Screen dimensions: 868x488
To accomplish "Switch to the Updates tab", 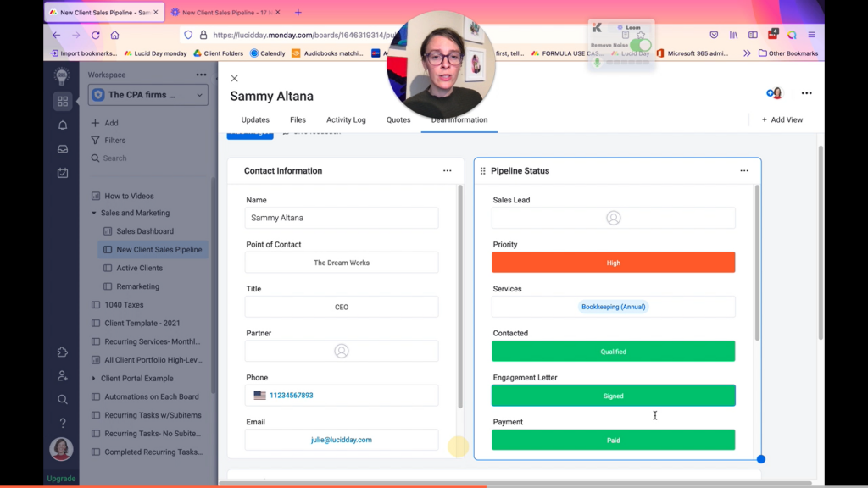I will click(255, 120).
